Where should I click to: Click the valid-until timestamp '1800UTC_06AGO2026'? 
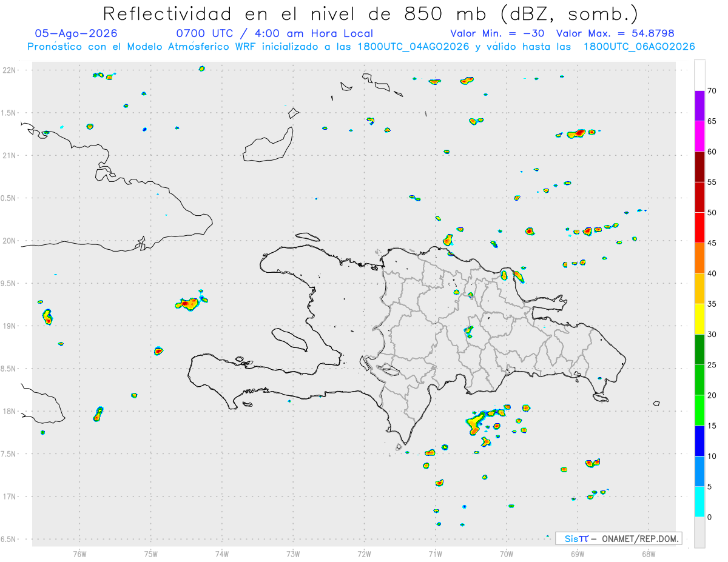(639, 47)
